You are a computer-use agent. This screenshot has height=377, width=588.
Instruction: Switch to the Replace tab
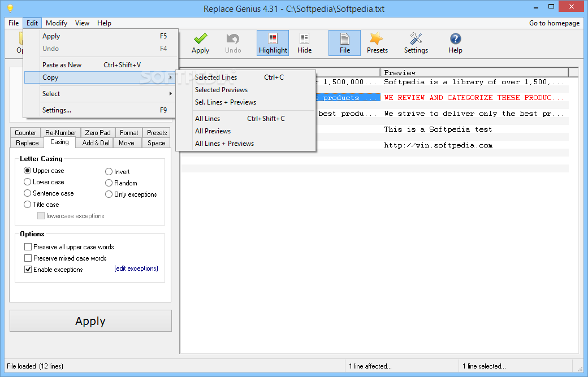coord(27,143)
